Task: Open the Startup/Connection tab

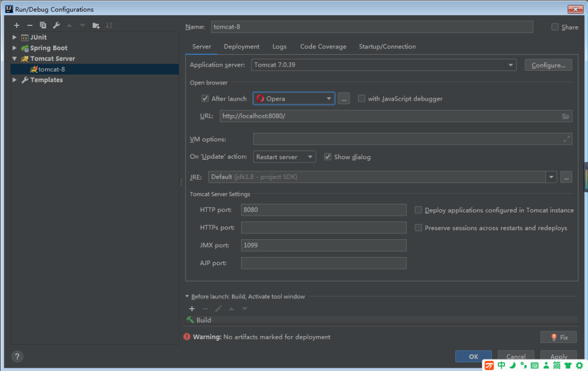Action: pyautogui.click(x=387, y=47)
